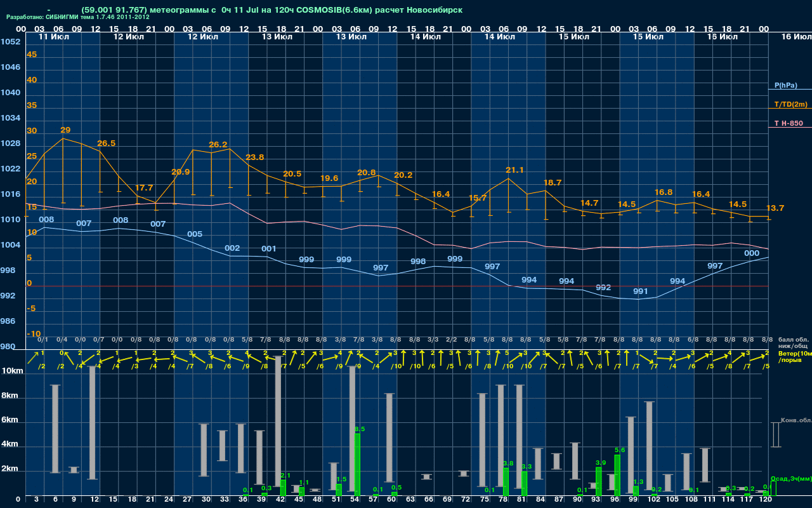The height and width of the screenshot is (508, 812).
Task: Click the 23.8 temperature value
Action: [255, 157]
